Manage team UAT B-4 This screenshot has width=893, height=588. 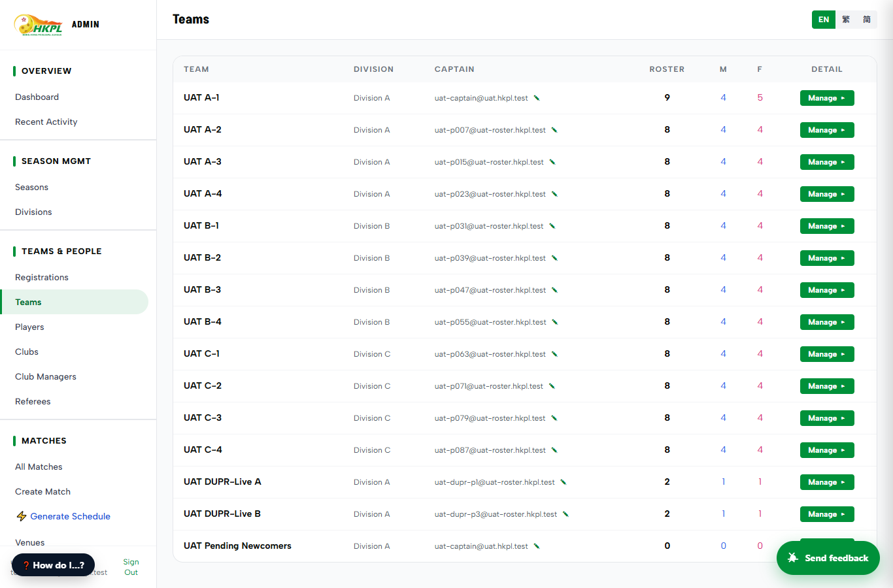[x=827, y=322]
